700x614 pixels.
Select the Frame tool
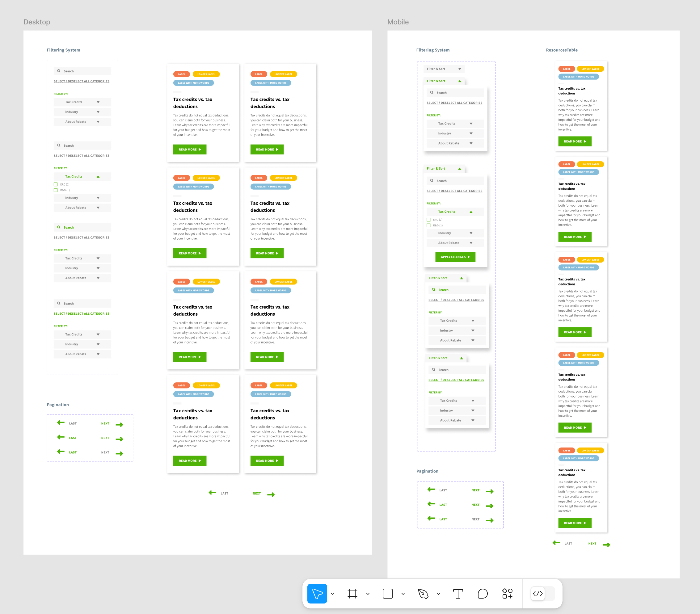pos(352,593)
